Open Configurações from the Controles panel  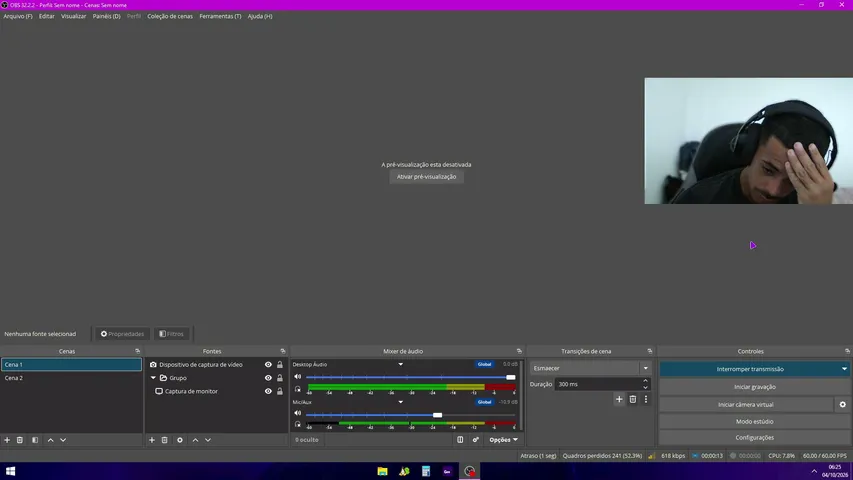755,438
